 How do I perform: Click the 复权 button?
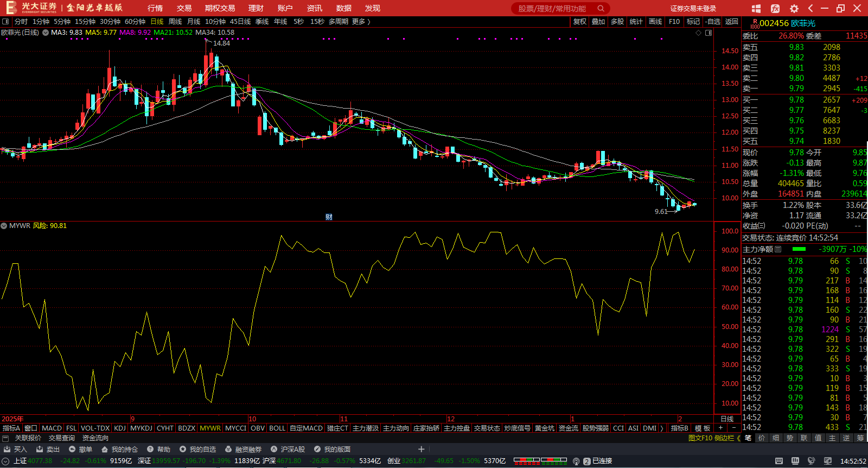tap(579, 22)
